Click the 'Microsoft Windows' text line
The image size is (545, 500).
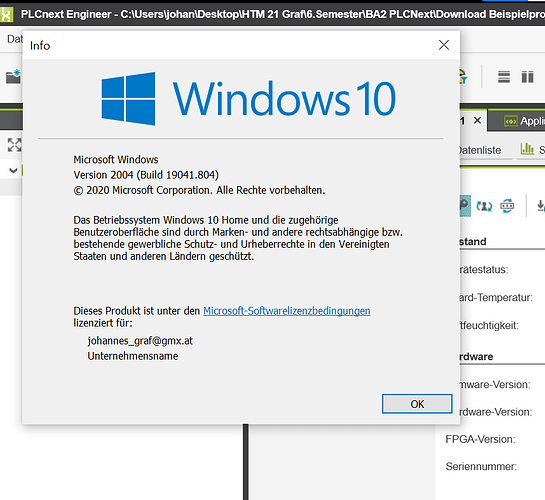click(116, 159)
